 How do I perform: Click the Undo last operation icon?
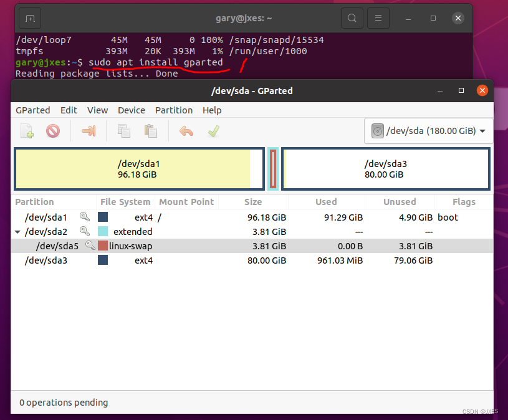[x=186, y=131]
